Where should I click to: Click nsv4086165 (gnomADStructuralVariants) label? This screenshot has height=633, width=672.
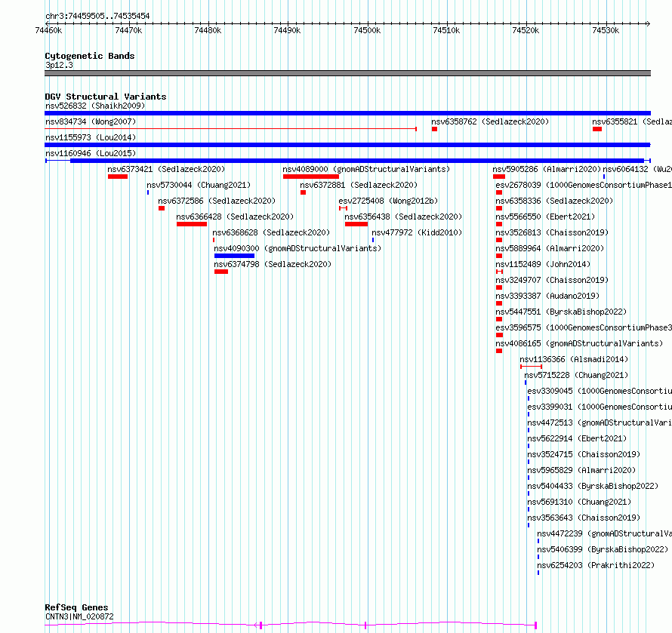(579, 343)
